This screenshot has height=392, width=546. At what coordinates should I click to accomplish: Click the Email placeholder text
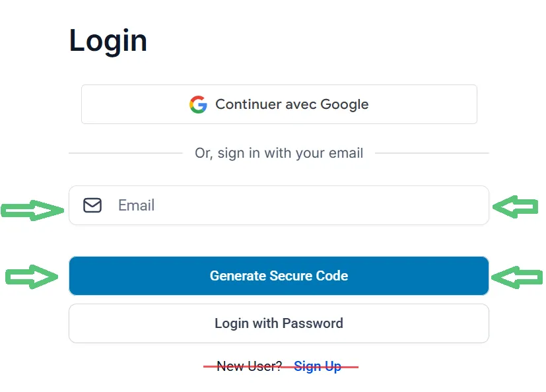(x=137, y=205)
